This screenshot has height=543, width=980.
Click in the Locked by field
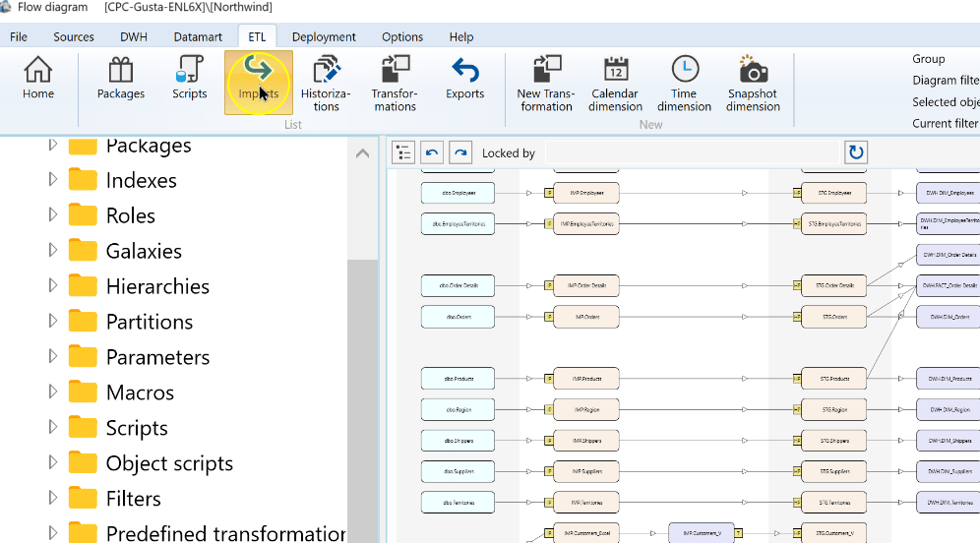tap(692, 152)
